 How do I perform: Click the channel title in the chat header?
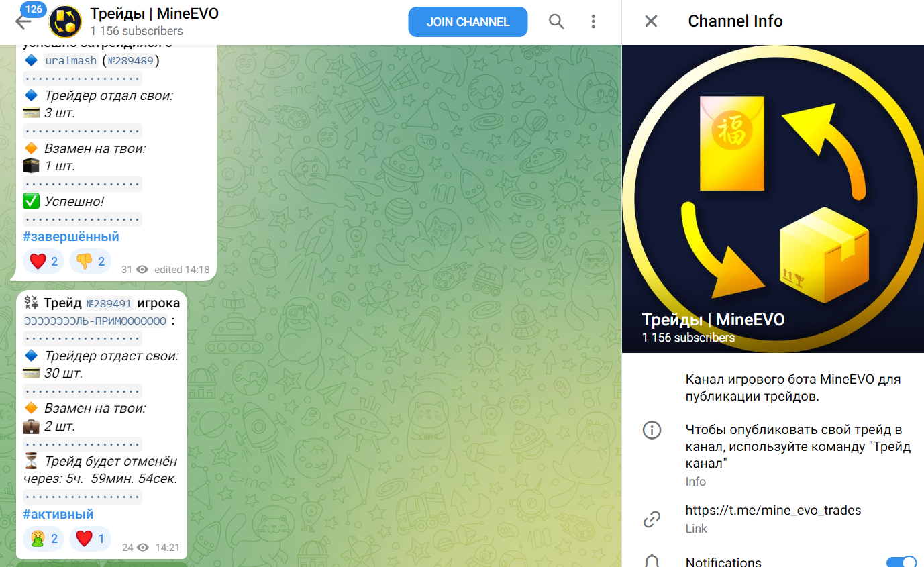(154, 13)
